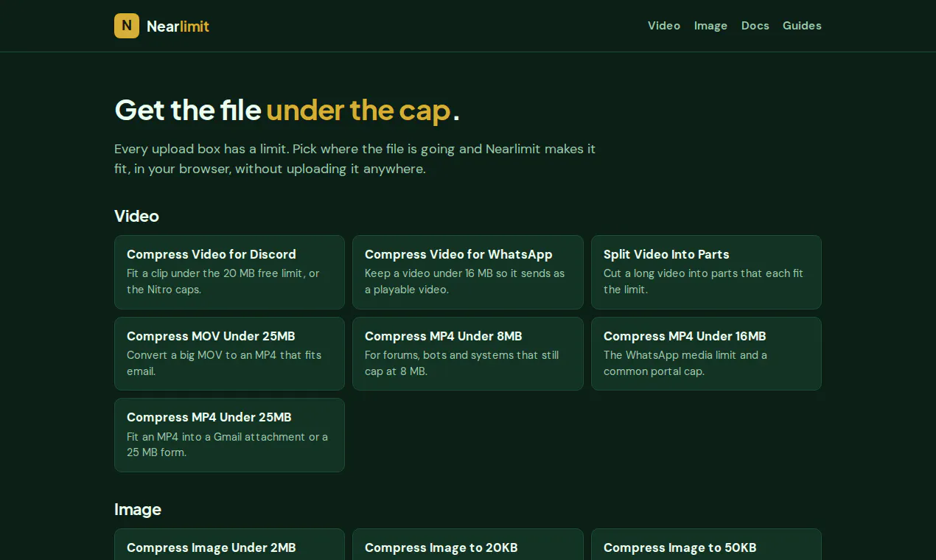Click the 'Get the file under the cap.' headline
This screenshot has height=560, width=936.
point(287,110)
